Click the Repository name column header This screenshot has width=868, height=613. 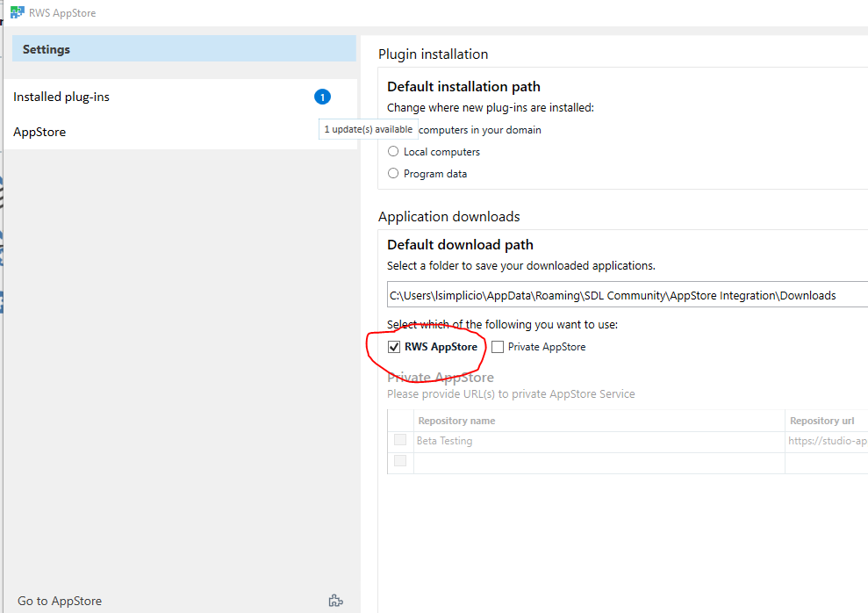point(456,421)
